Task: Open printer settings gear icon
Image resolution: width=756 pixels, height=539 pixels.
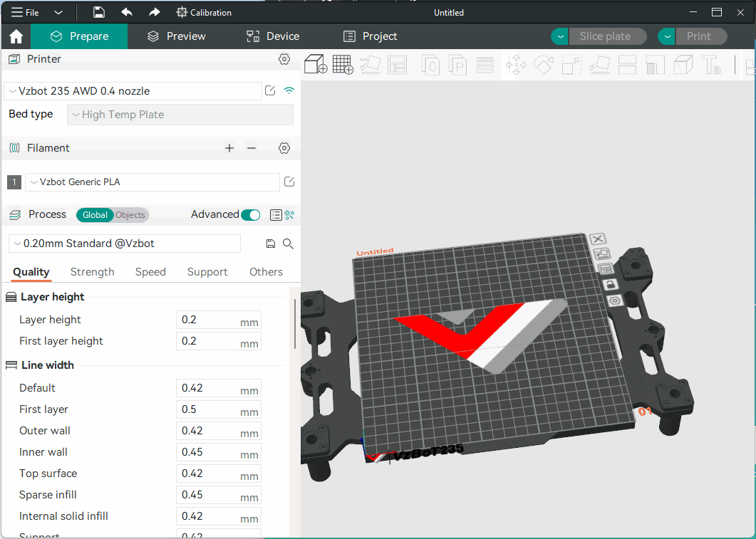Action: tap(284, 59)
